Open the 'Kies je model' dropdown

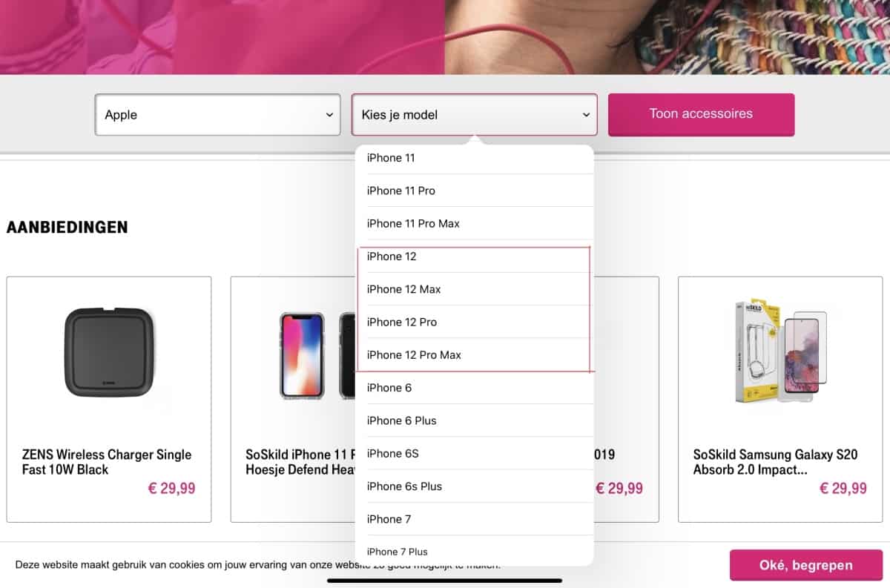[x=474, y=115]
